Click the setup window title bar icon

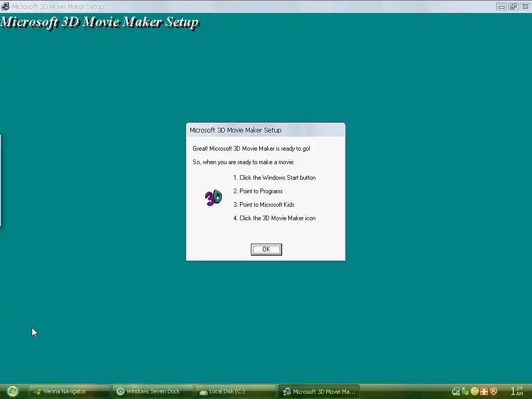[5, 6]
